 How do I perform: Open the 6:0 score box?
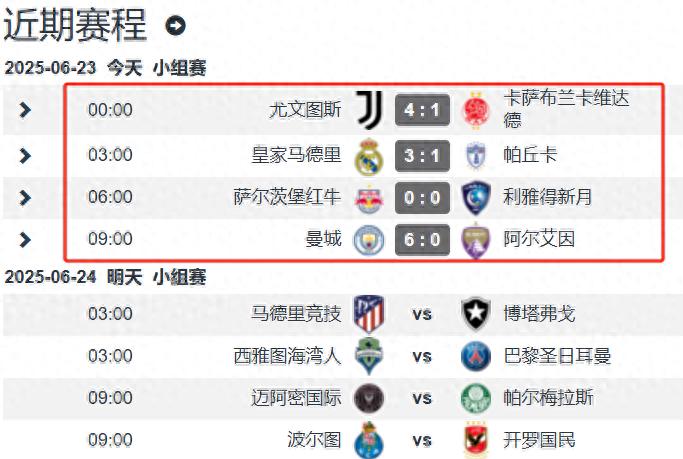tap(422, 240)
